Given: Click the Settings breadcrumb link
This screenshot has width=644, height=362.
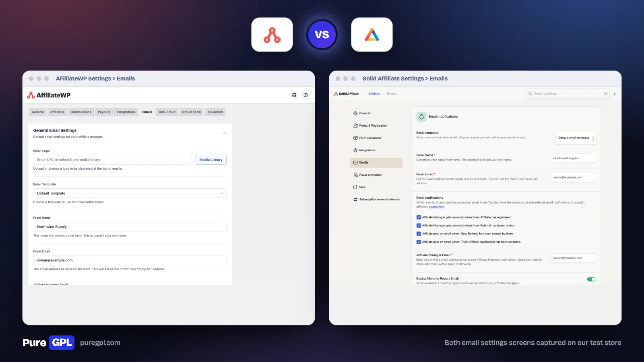Looking at the screenshot, I should point(374,94).
